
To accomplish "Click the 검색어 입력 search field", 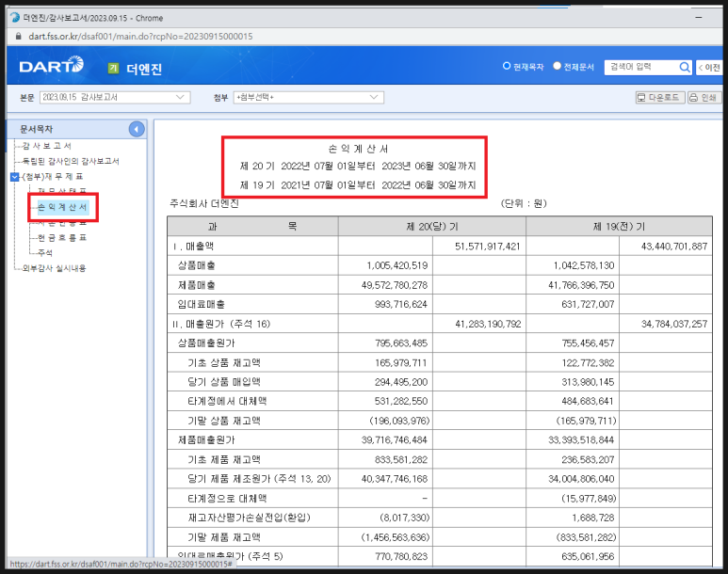I will pos(642,68).
